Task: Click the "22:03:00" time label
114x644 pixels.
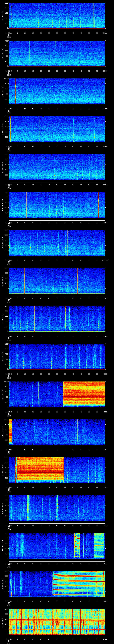Action: click(x=9, y=412)
